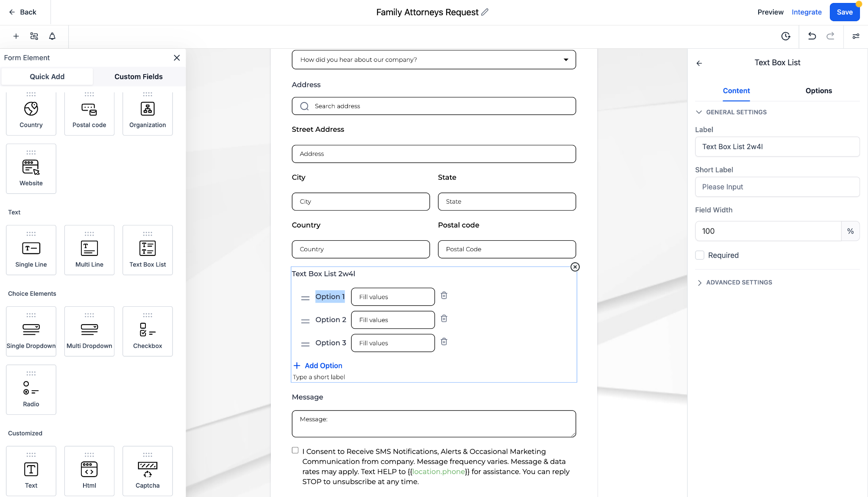
Task: Click pencil icon to rename form
Action: [485, 12]
